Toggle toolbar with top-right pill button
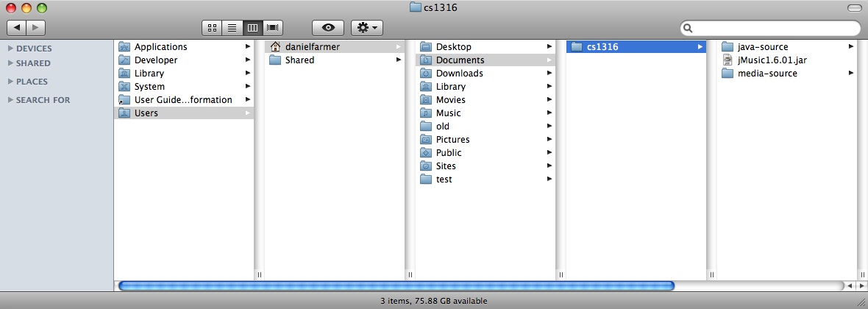 point(854,7)
